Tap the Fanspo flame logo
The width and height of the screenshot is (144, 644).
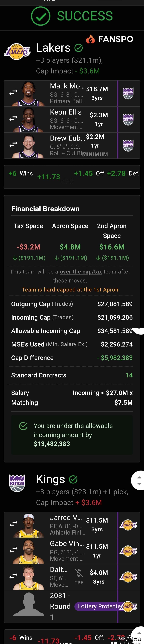point(90,39)
